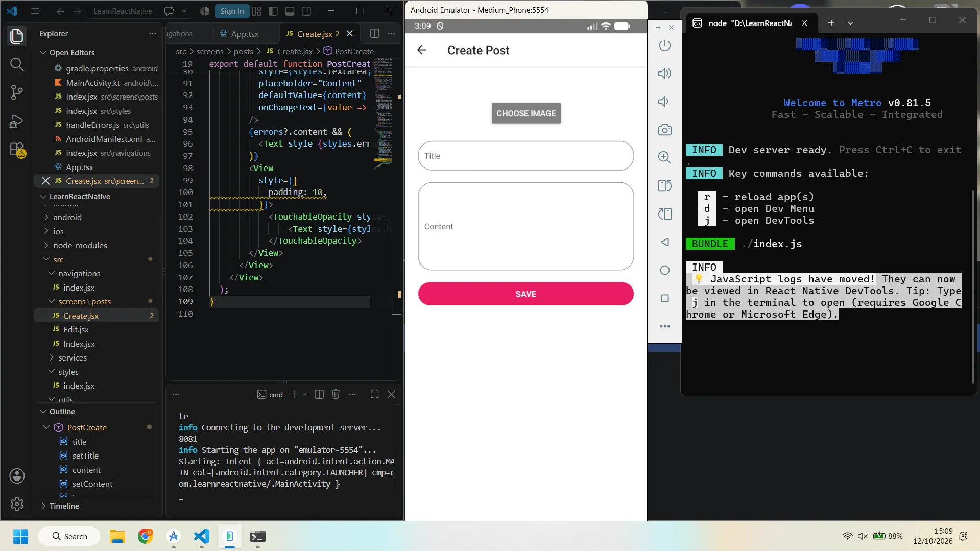Rotate emulator left

pyautogui.click(x=664, y=186)
